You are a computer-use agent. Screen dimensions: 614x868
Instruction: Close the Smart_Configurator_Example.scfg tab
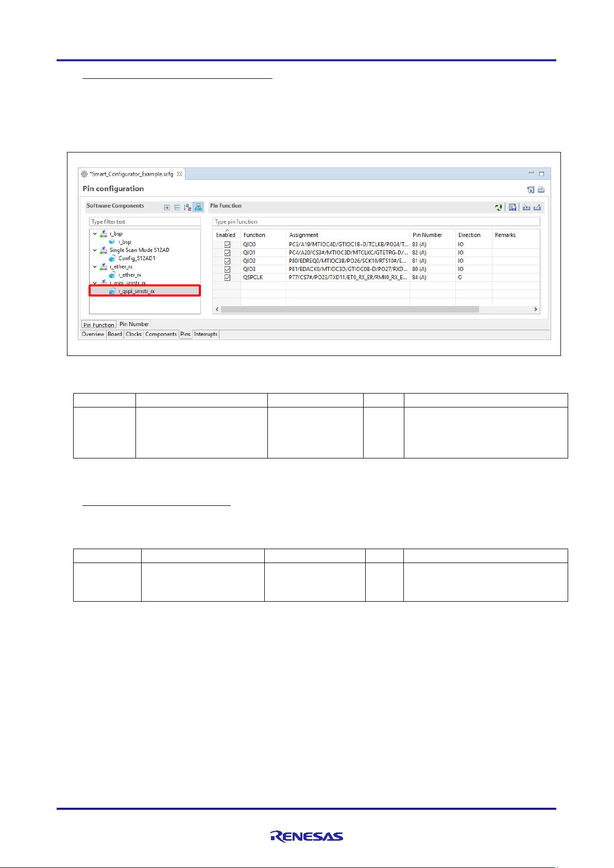click(180, 174)
